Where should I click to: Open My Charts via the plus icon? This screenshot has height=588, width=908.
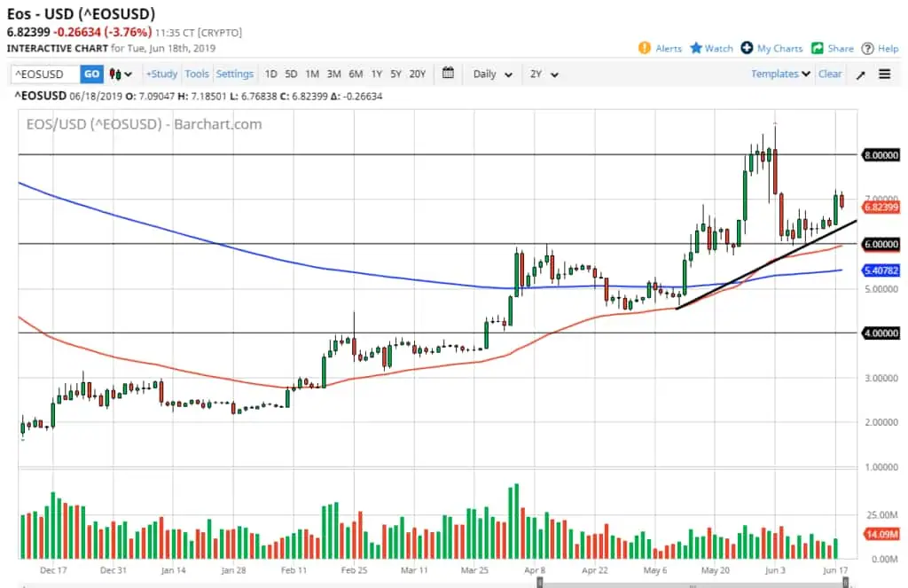tap(748, 49)
